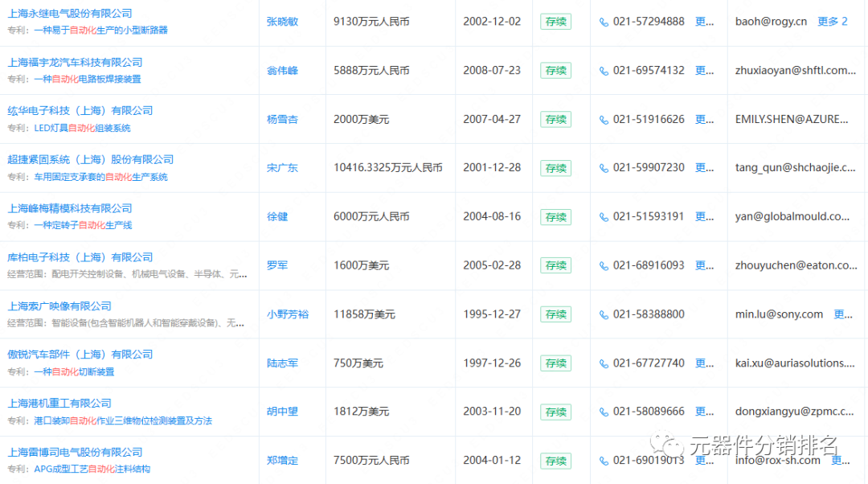Expand more phones after 021-57294888
The image size is (868, 484).
[x=705, y=22]
